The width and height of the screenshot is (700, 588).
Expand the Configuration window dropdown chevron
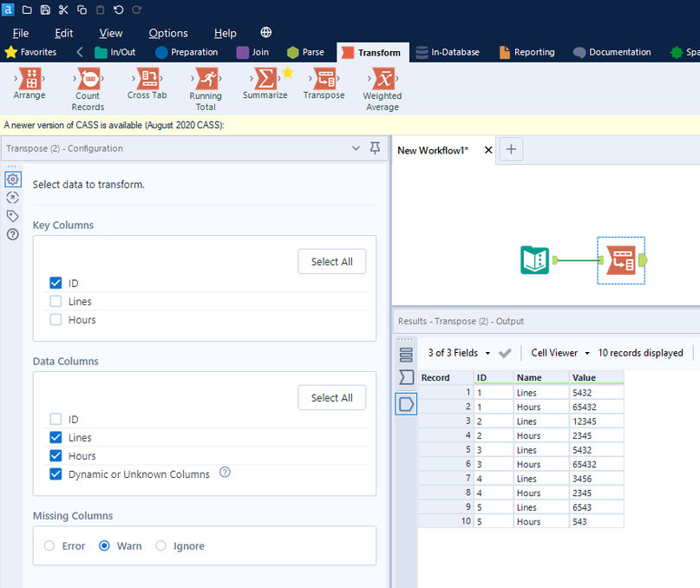356,148
